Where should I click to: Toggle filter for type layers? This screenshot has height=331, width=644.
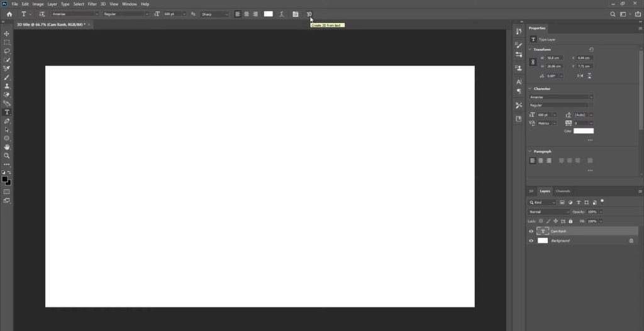[579, 202]
